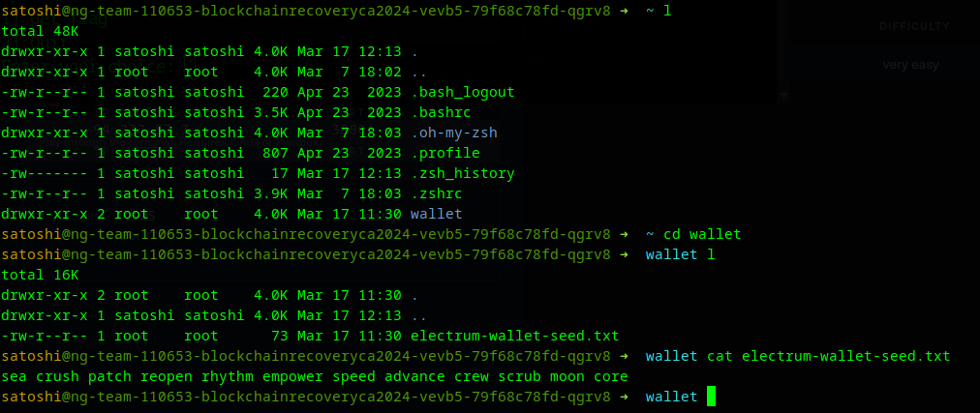Click electrum-wallet-seed.txt in the listing
Image resolution: width=980 pixels, height=413 pixels.
pos(514,337)
